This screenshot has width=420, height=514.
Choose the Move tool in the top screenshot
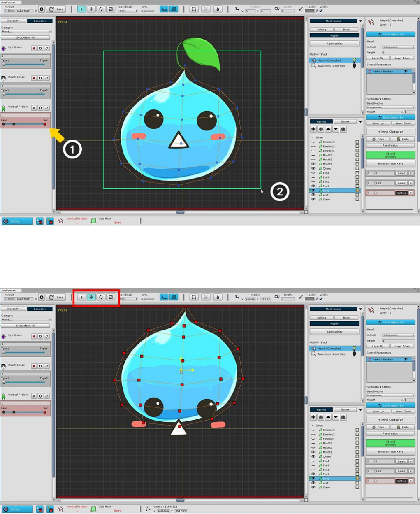pyautogui.click(x=91, y=9)
